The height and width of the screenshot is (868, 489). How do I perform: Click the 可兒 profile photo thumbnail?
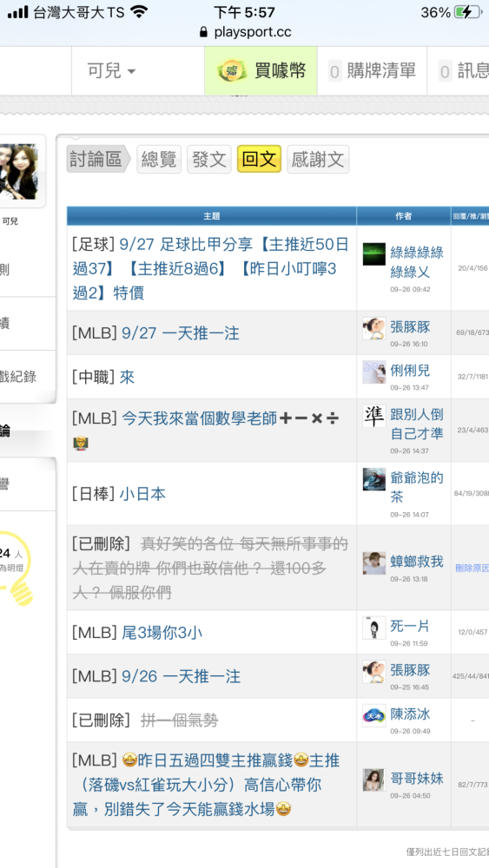(x=19, y=172)
